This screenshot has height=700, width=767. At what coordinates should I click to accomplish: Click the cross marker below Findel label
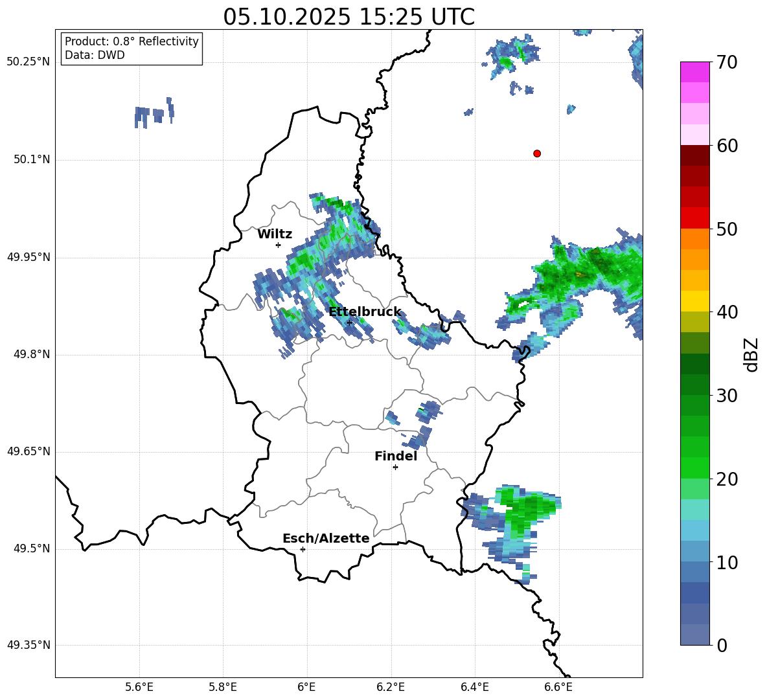pyautogui.click(x=395, y=468)
